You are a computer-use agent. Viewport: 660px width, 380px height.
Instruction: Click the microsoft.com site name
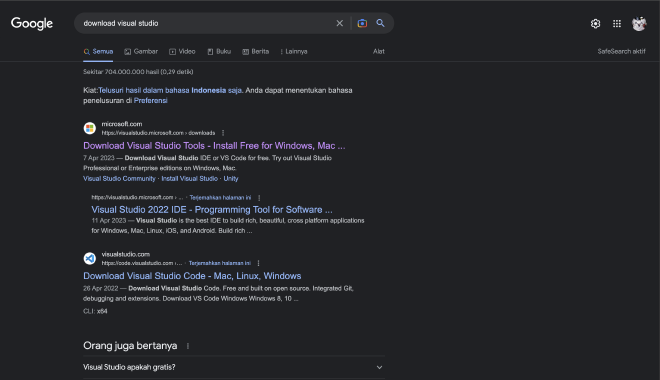[x=122, y=124]
